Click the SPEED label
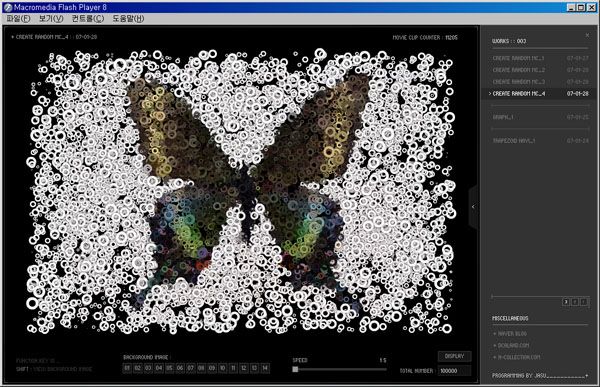Viewport: 600px width, 387px height. 300,360
